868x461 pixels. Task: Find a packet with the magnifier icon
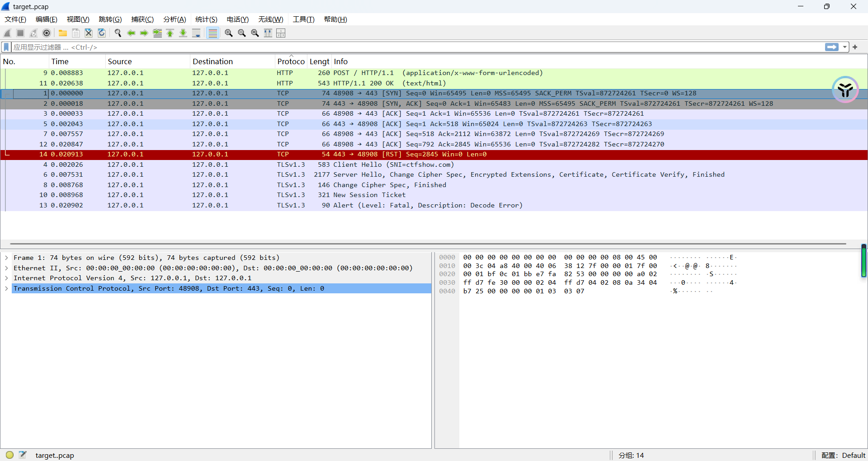[x=118, y=33]
